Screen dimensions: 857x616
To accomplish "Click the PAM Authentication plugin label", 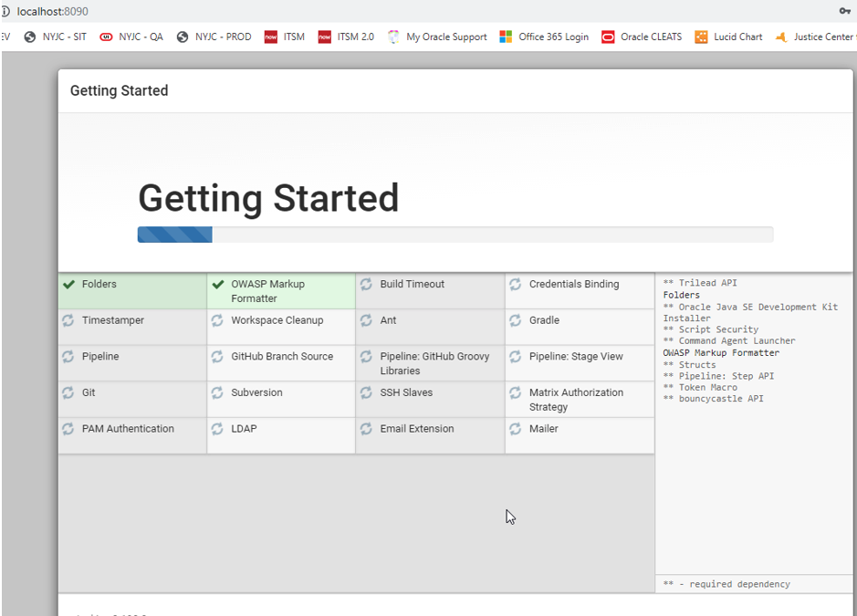I will click(x=128, y=429).
